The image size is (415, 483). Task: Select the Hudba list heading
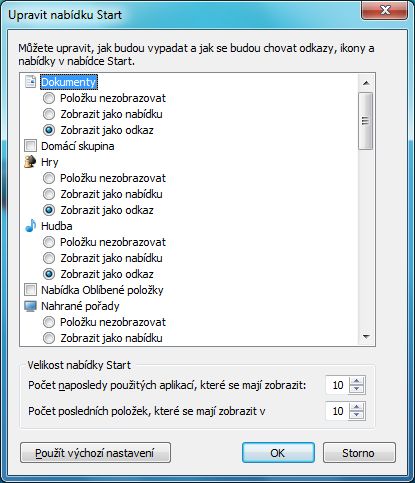pyautogui.click(x=57, y=226)
